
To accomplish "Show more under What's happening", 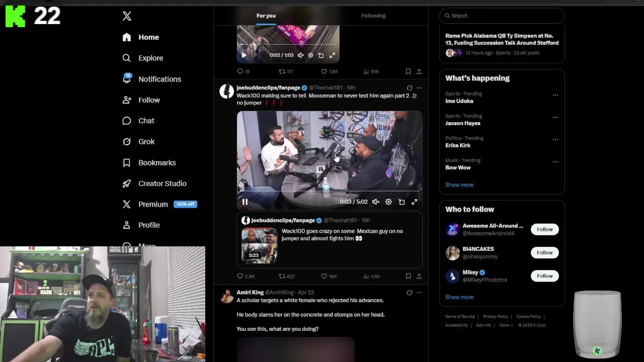I will (x=459, y=185).
